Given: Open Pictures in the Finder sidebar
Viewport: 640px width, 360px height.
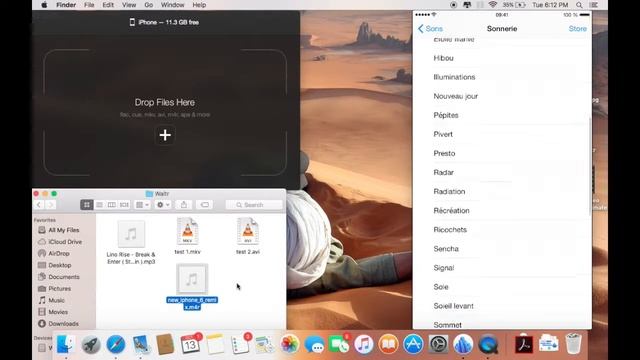Looking at the screenshot, I should tap(59, 289).
